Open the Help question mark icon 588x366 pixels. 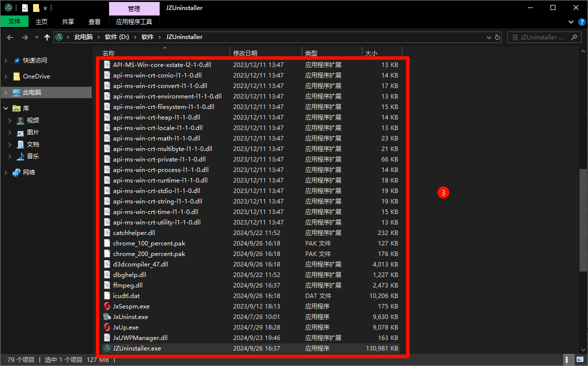tap(582, 21)
